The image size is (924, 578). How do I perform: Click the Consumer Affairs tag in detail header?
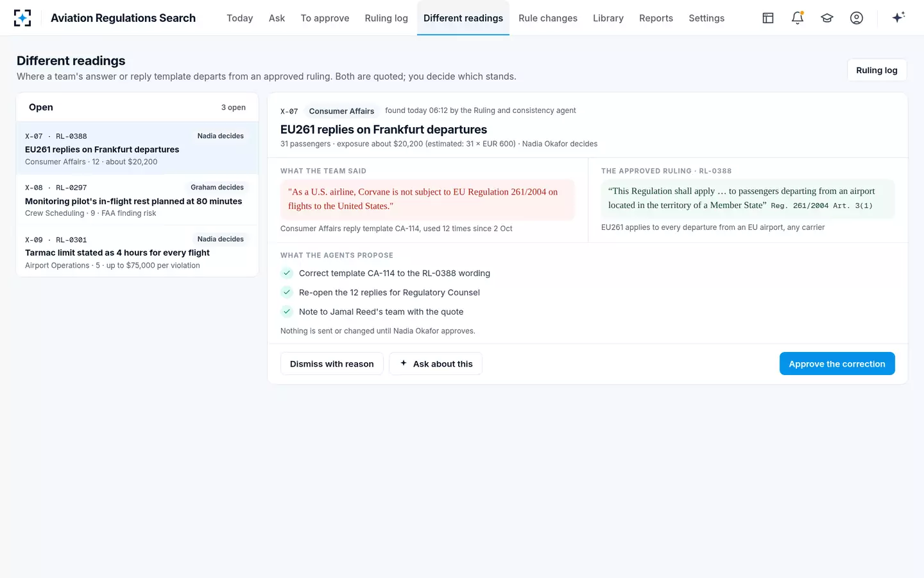pos(341,111)
